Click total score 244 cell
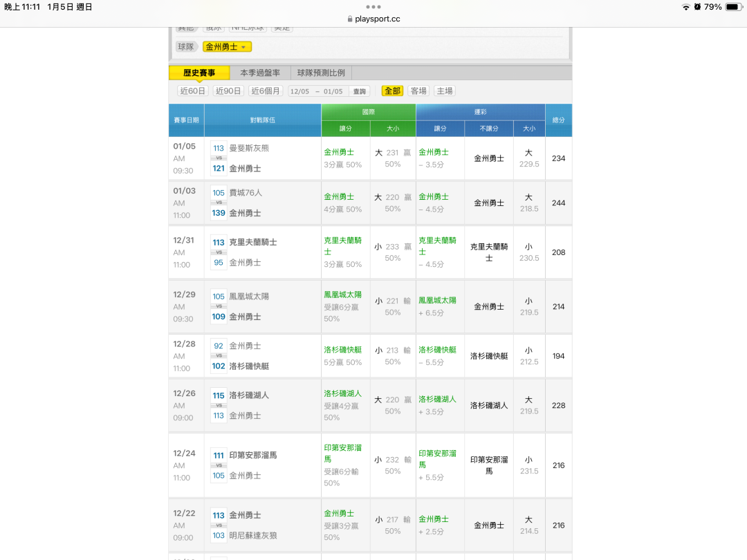The width and height of the screenshot is (747, 560). pos(558,203)
